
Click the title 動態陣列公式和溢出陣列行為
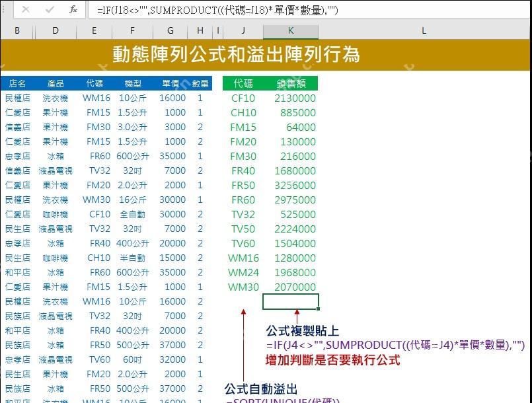point(236,54)
